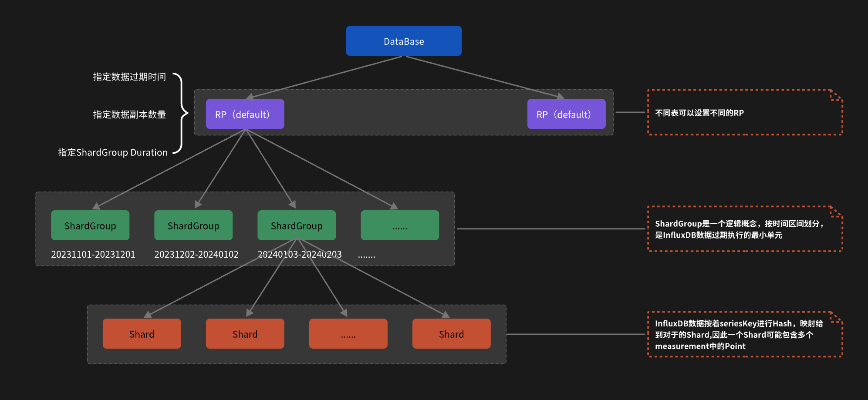This screenshot has width=868, height=400.
Task: Open the note starting InfluxDB数据按着seriesKey
Action: 745,334
